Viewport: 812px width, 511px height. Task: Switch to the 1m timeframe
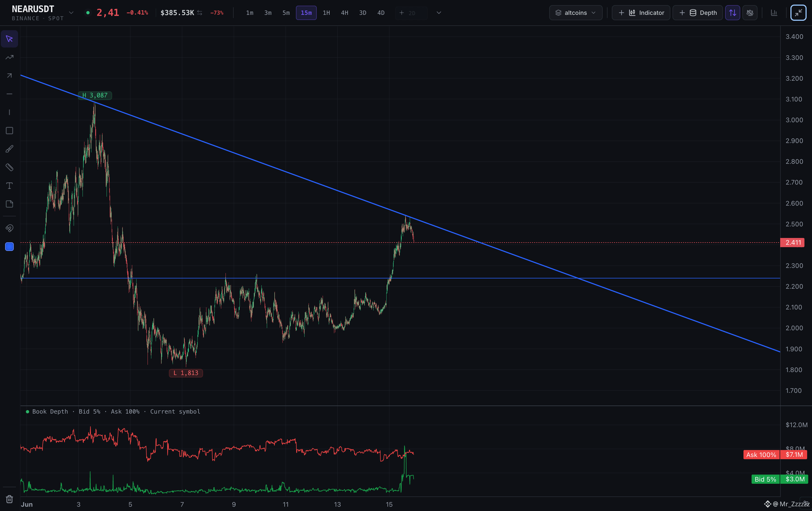pos(250,13)
